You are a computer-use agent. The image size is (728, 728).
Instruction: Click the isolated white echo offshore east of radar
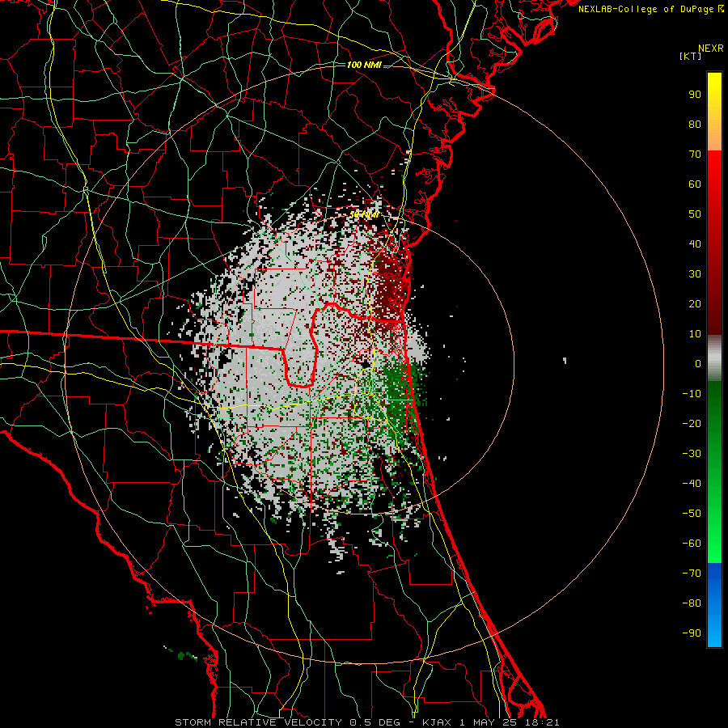click(x=565, y=360)
